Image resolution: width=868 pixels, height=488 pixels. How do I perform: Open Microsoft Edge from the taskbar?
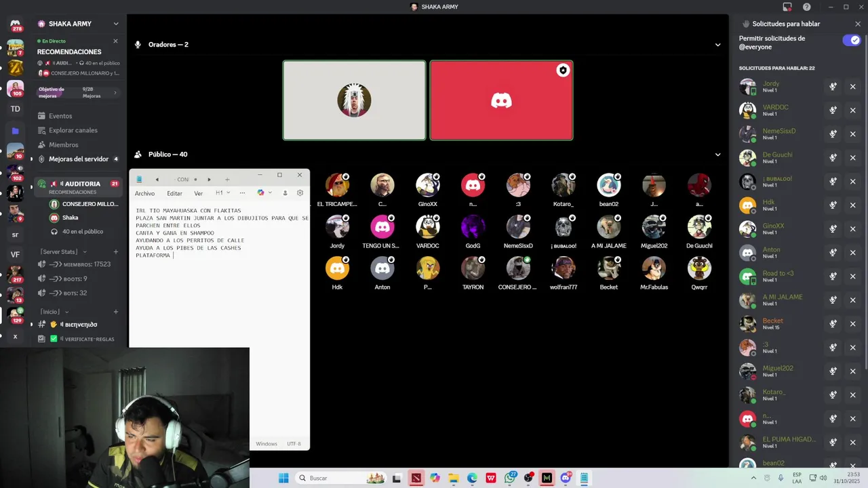coord(472,478)
